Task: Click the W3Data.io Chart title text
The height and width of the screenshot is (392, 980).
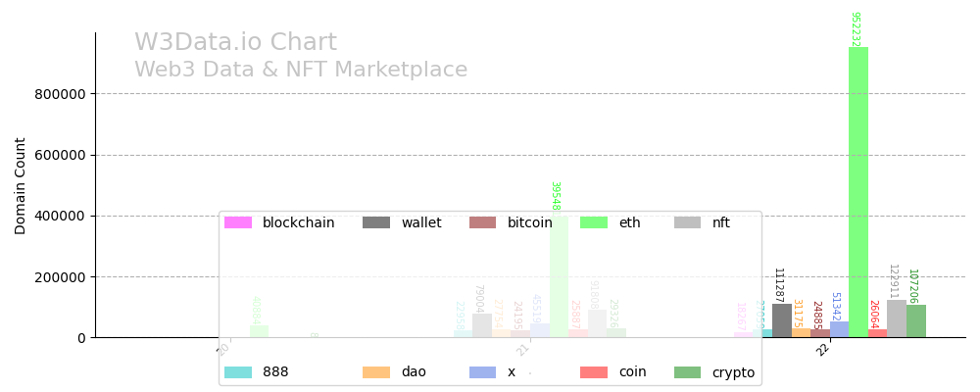Action: (235, 43)
